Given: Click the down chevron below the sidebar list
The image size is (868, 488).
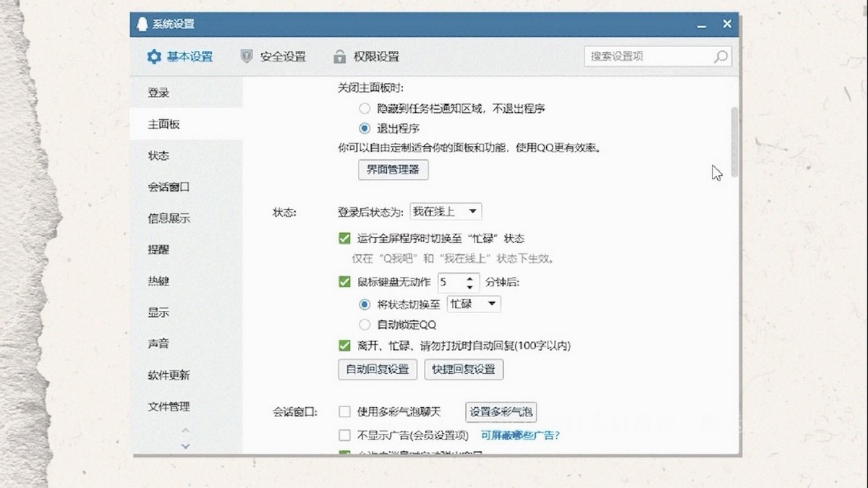Looking at the screenshot, I should pos(186,446).
